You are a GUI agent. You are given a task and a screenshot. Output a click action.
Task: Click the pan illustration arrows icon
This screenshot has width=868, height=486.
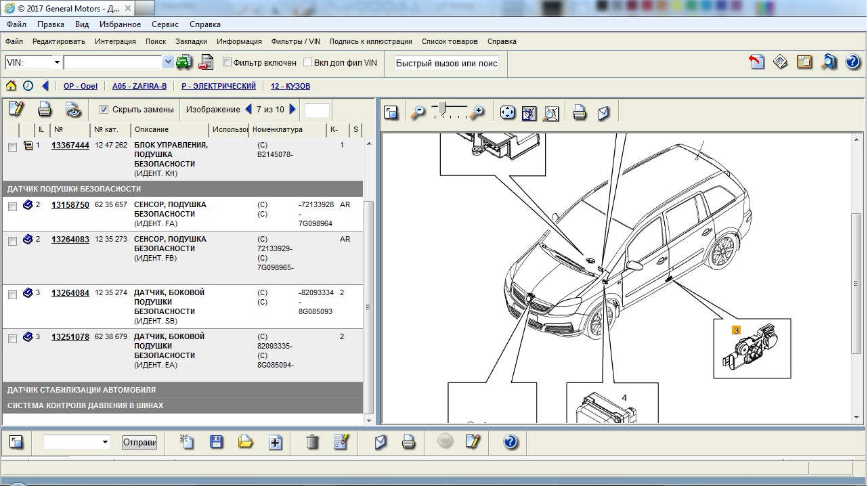[508, 113]
